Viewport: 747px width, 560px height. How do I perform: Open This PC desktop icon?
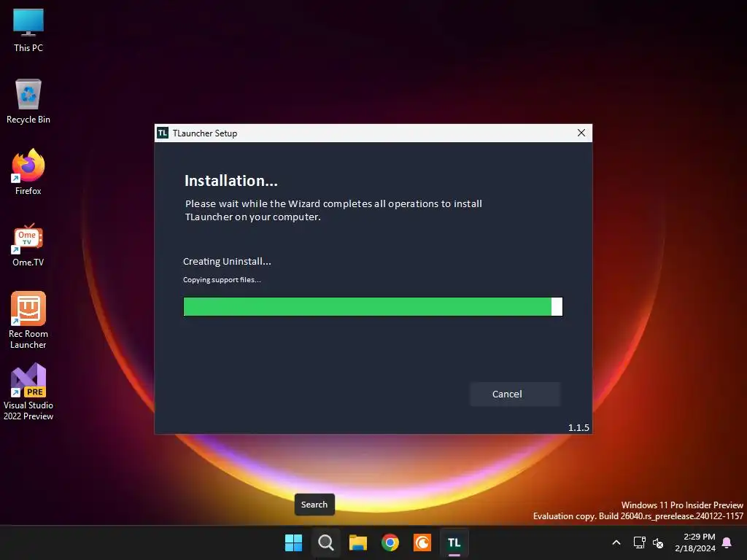click(x=28, y=31)
